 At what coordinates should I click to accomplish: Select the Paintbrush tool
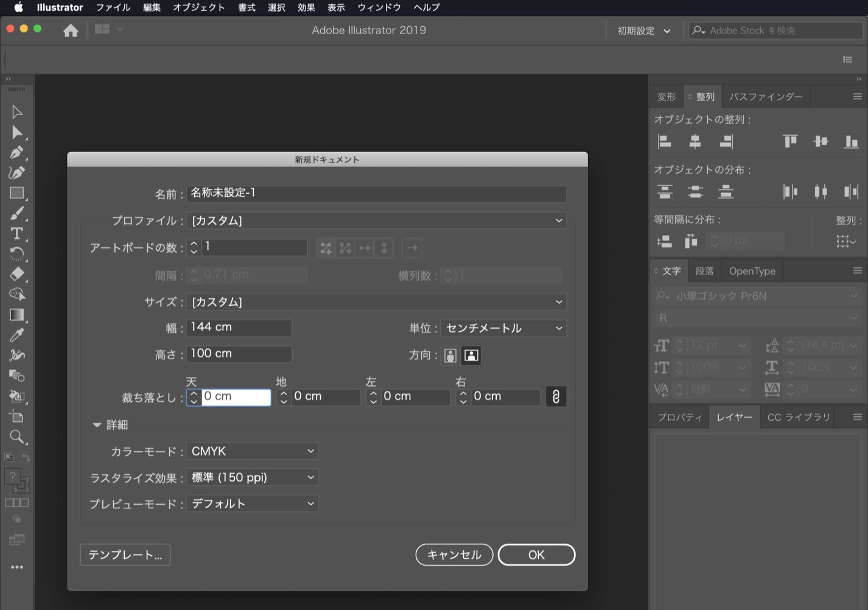16,213
